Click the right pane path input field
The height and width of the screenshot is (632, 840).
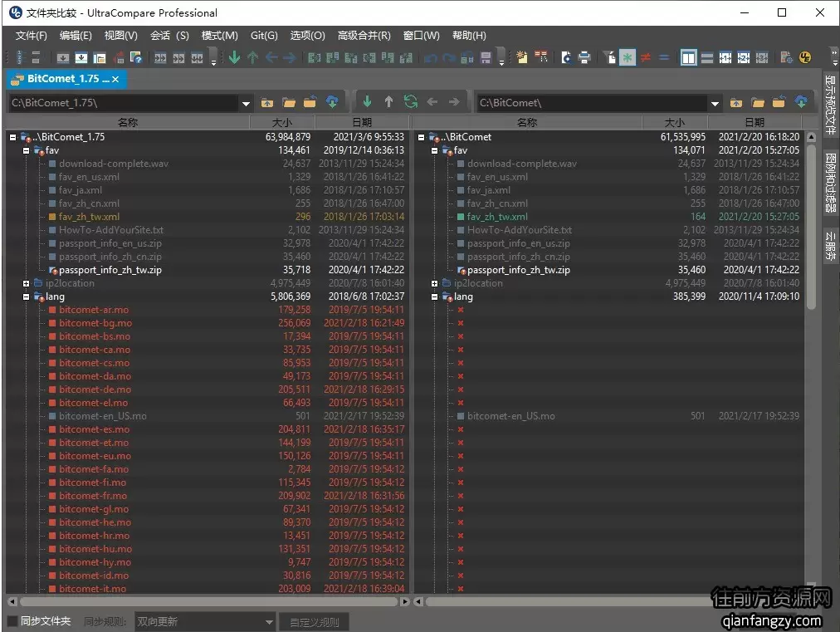592,103
